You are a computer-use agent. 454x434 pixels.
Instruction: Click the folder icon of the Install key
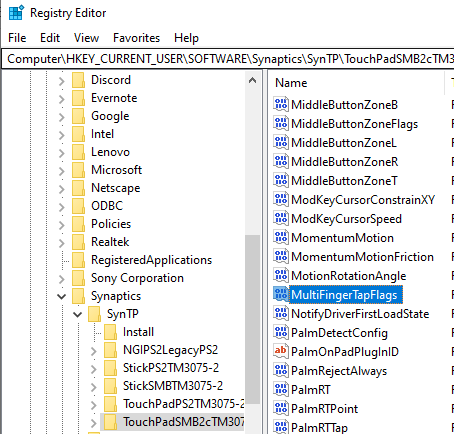tap(111, 332)
